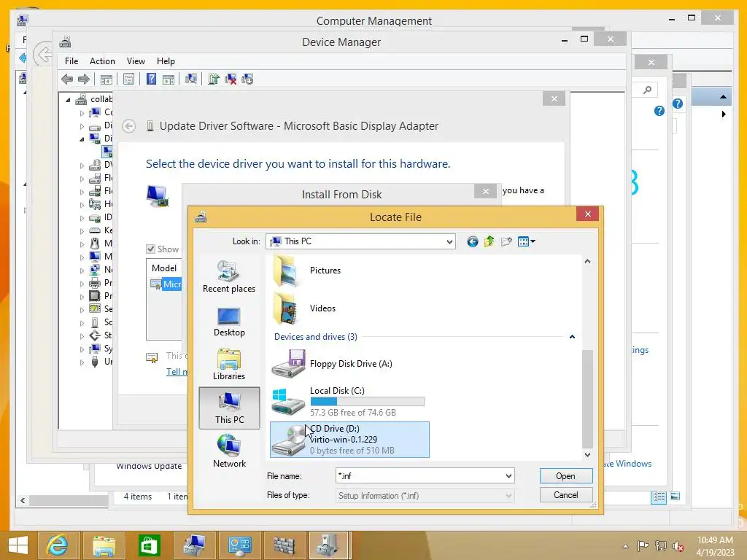Open the Action menu in Device Manager

click(x=102, y=61)
